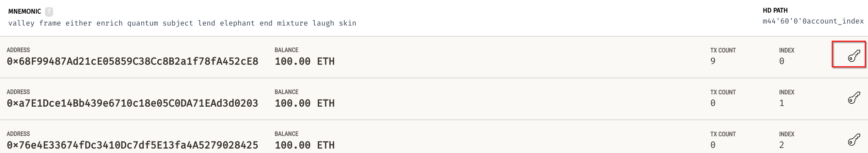Click the balance of account index 1
Viewport: 868px width, 153px height.
pyautogui.click(x=304, y=103)
